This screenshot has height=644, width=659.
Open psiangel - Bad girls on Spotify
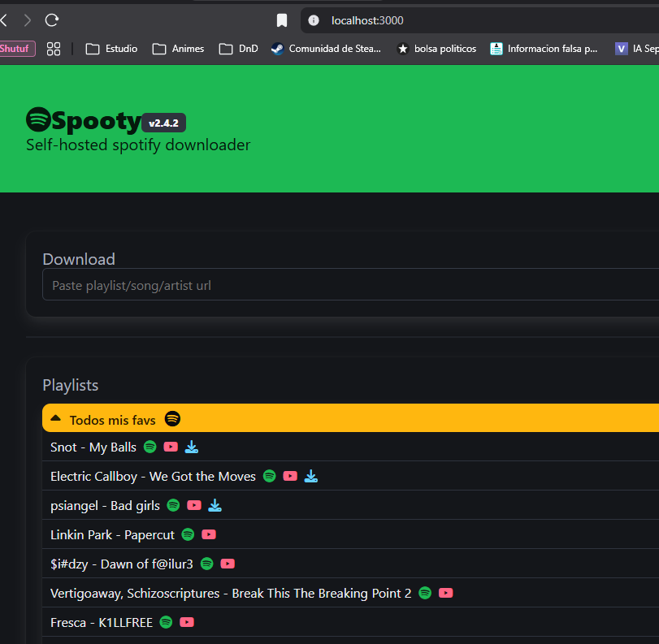[173, 505]
